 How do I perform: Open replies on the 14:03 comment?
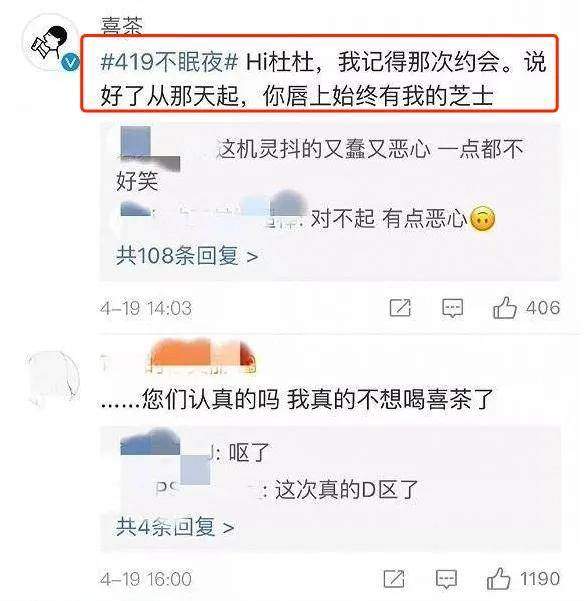pos(452,308)
